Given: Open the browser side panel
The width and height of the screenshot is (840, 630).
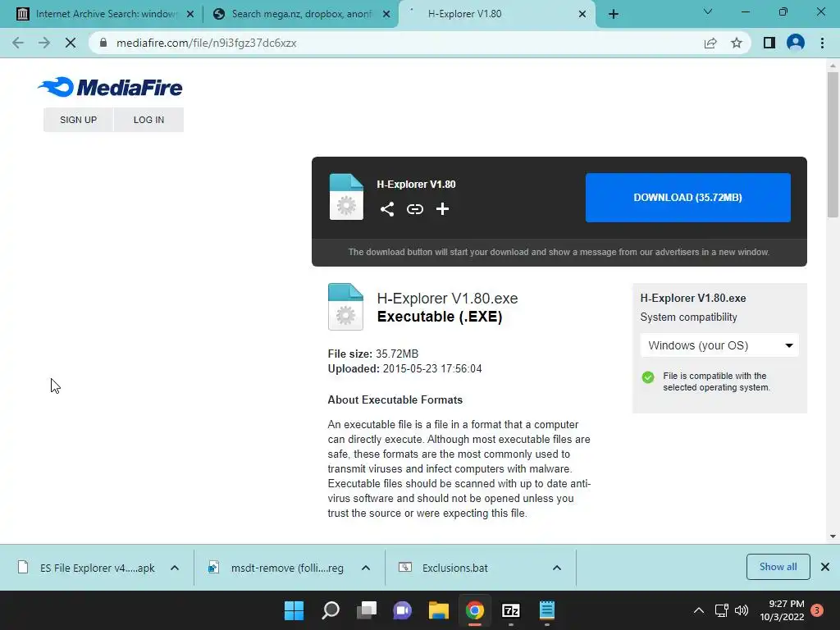Looking at the screenshot, I should (769, 43).
